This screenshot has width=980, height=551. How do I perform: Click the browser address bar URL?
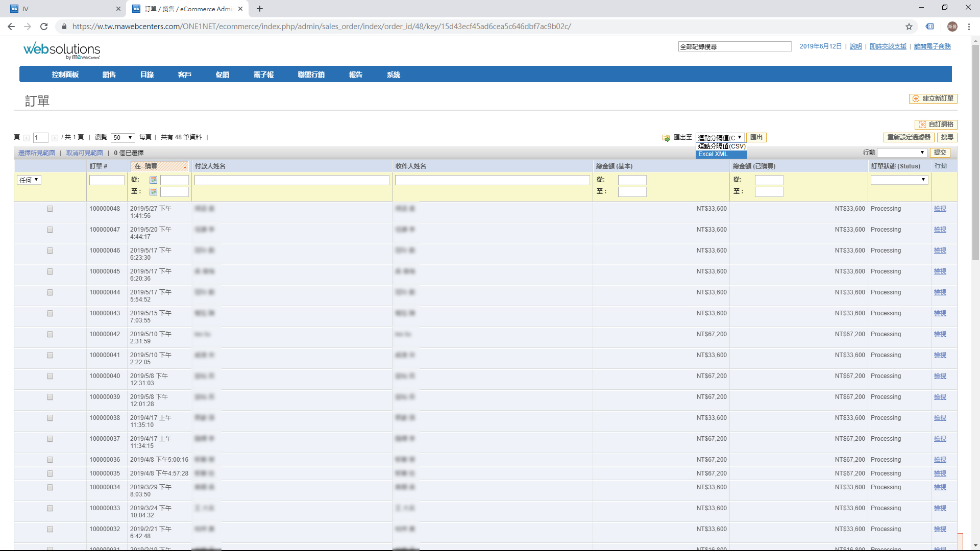pos(322,27)
